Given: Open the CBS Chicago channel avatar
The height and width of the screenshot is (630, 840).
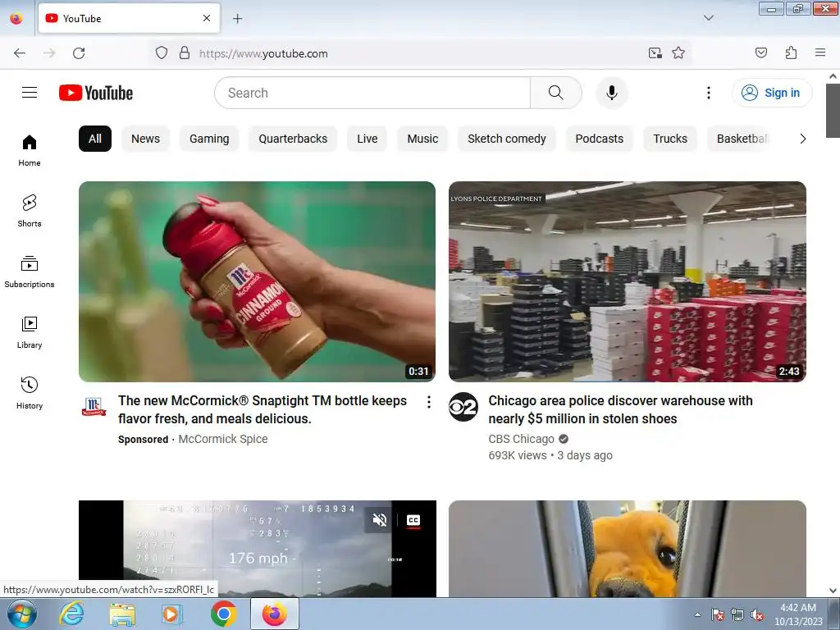Looking at the screenshot, I should click(463, 407).
